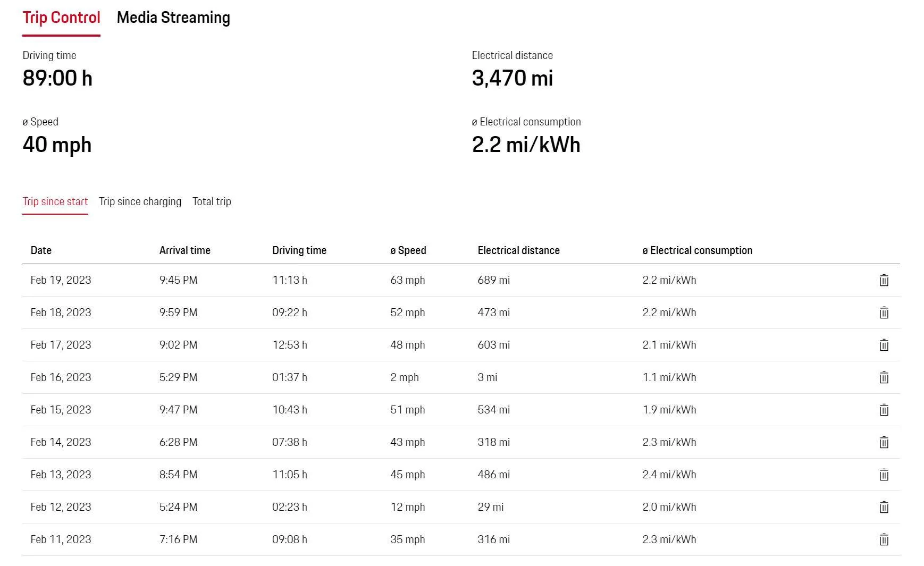
Task: Click the ø Electrical consumption column header
Action: click(x=698, y=250)
